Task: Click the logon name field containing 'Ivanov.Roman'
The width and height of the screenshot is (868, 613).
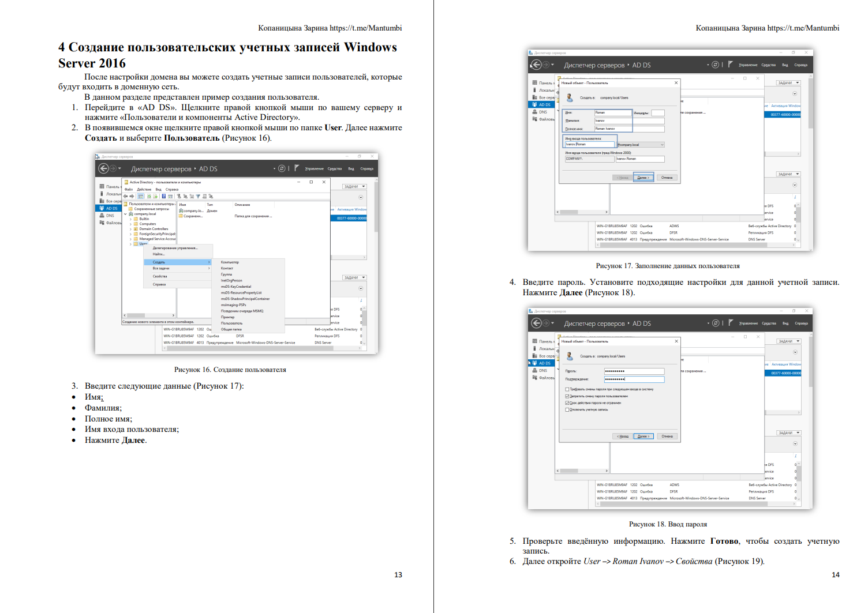Action: [x=590, y=144]
